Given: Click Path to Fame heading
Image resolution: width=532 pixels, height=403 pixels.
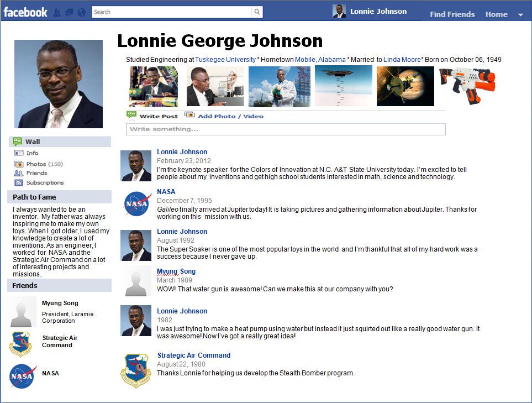Looking at the screenshot, I should click(x=34, y=197).
